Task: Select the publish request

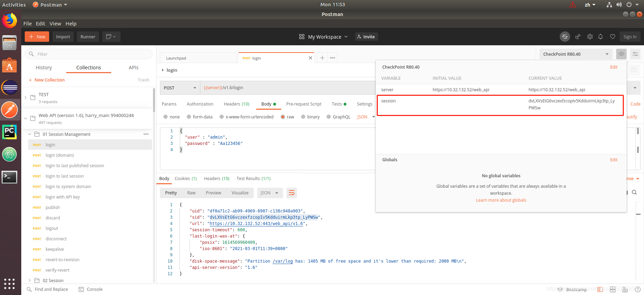Action: (90, 207)
